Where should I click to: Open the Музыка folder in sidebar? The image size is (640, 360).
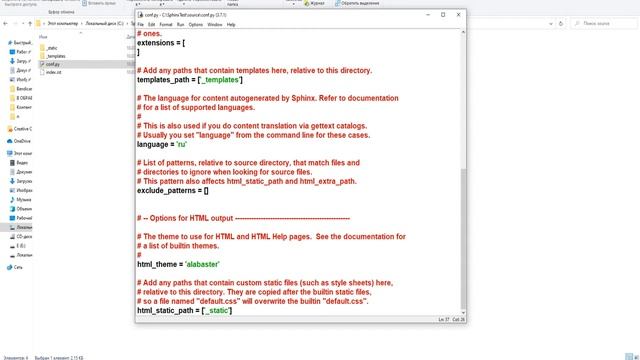(20, 200)
